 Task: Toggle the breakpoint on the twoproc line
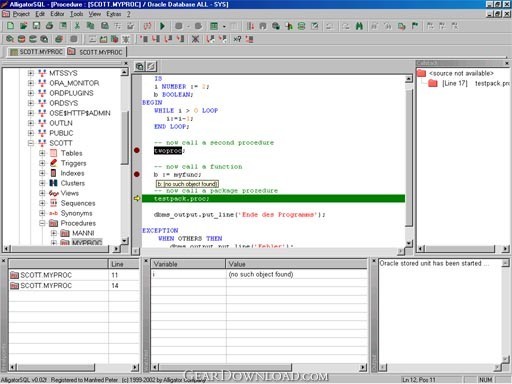(137, 150)
